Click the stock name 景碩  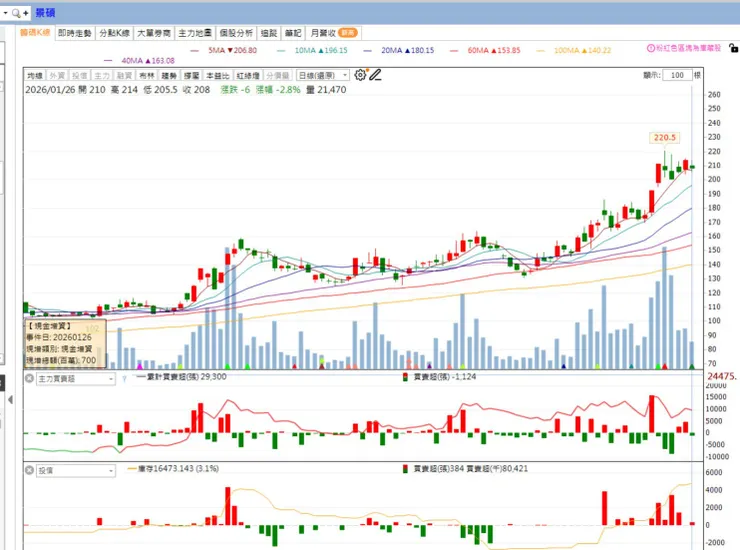45,13
